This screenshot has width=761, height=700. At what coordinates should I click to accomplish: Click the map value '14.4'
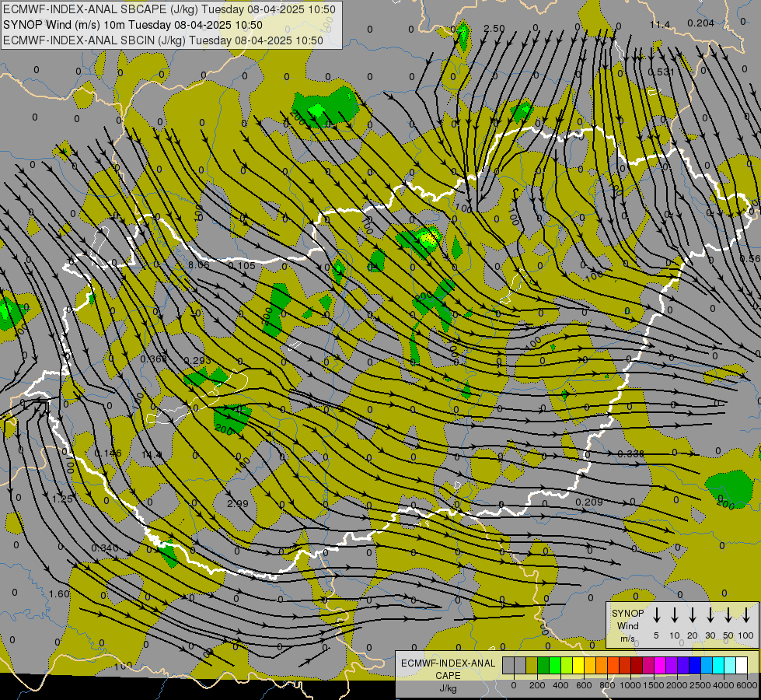click(x=152, y=455)
